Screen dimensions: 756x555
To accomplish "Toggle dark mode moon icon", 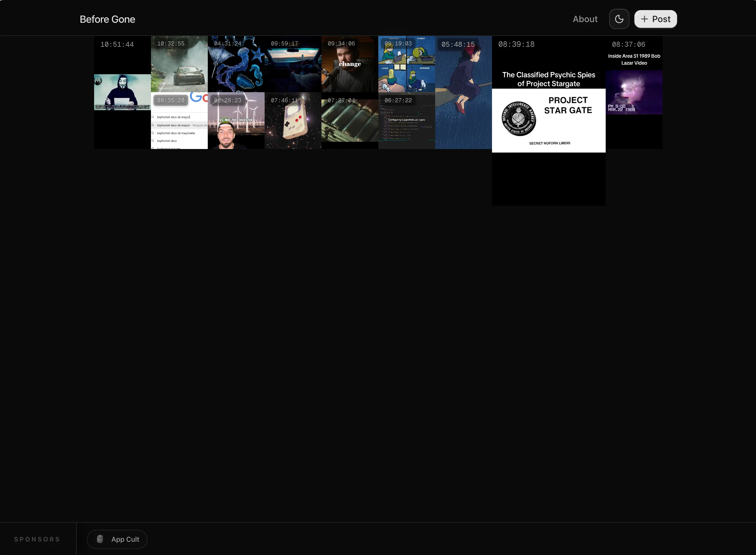I will (619, 19).
